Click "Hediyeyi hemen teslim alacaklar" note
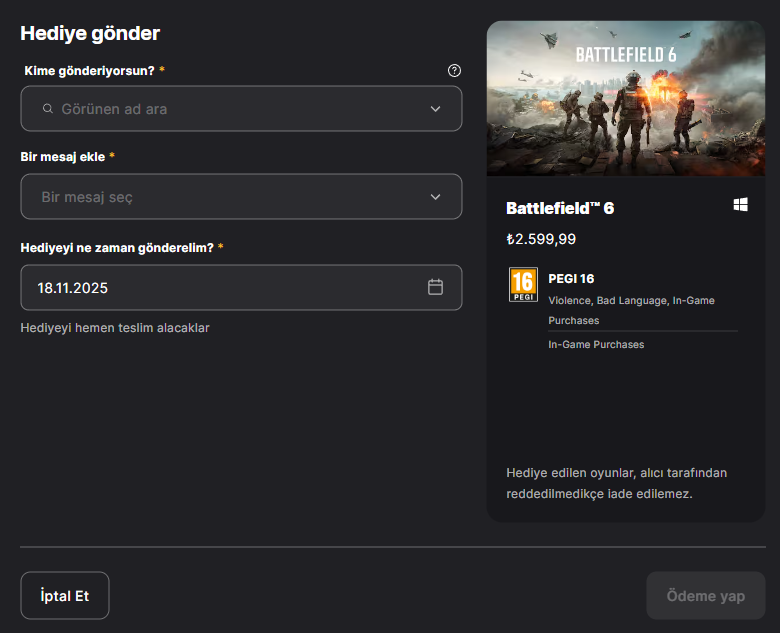 point(115,328)
